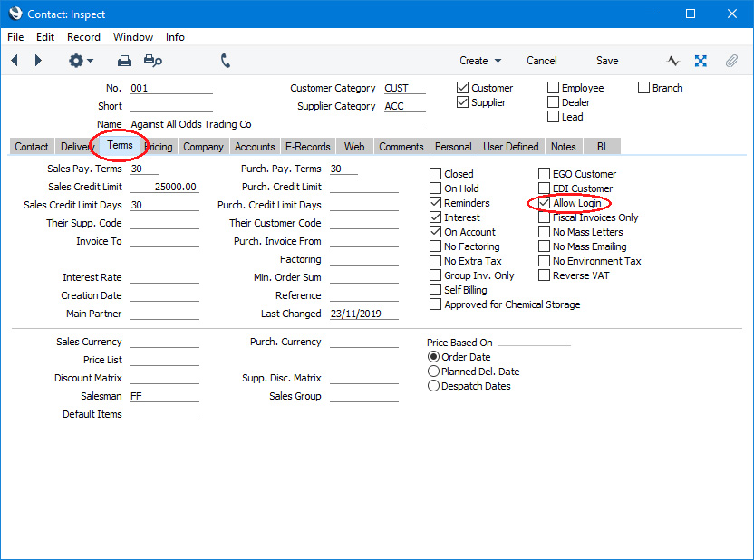The image size is (754, 560).
Task: Uncheck the Supplier checkbox
Action: pos(462,101)
